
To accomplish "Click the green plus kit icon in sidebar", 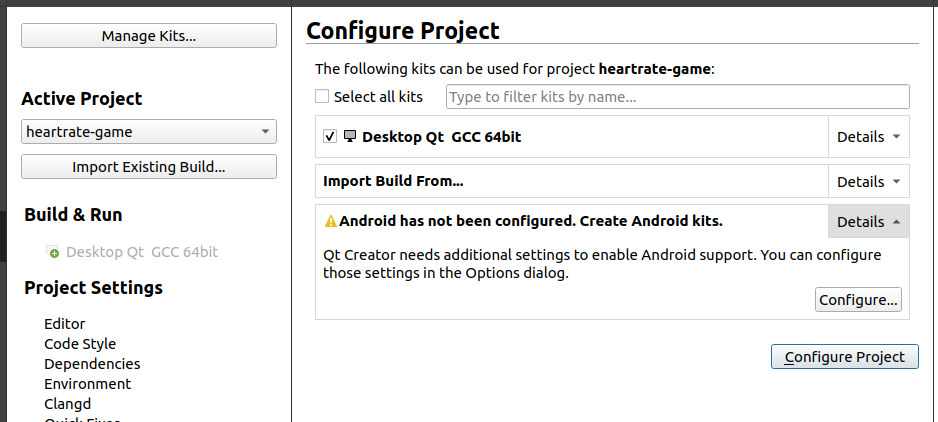I will point(53,252).
